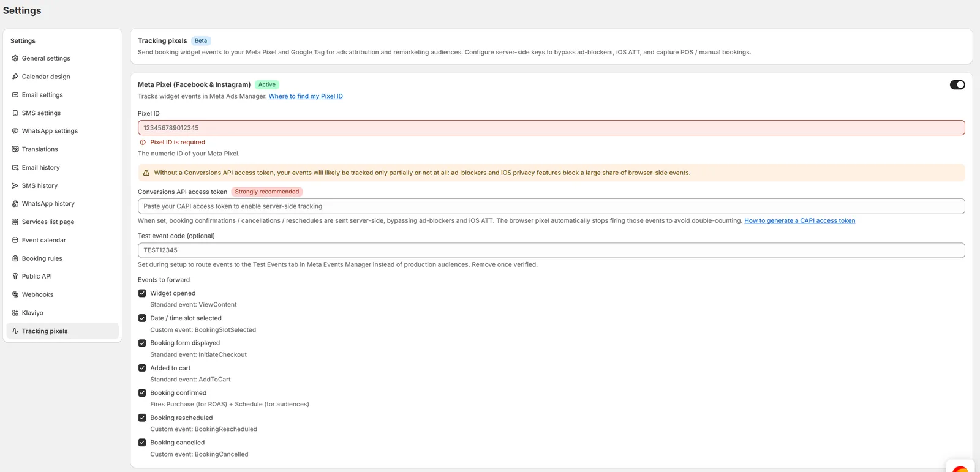
Task: Click into the Pixel ID field
Action: point(551,128)
